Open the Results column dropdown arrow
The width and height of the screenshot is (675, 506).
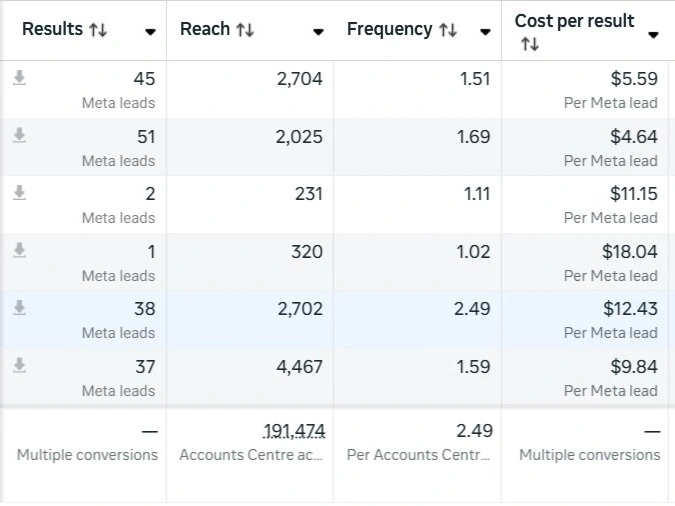150,32
